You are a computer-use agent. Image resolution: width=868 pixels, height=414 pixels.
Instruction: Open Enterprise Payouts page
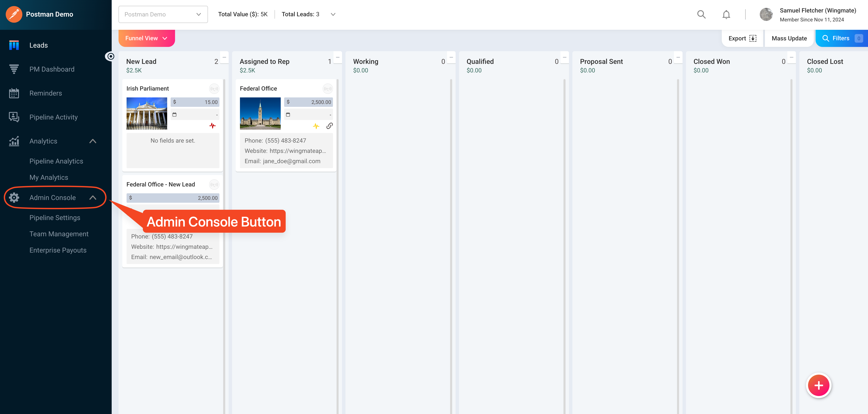58,250
